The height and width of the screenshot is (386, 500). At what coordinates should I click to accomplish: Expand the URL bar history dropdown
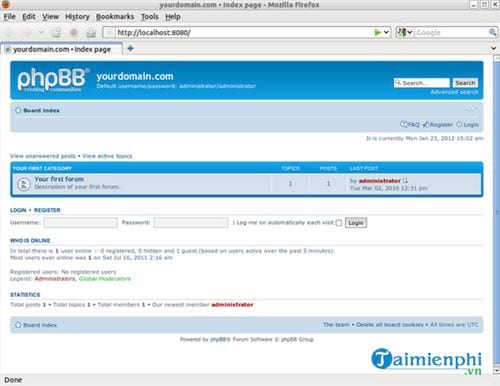click(386, 32)
